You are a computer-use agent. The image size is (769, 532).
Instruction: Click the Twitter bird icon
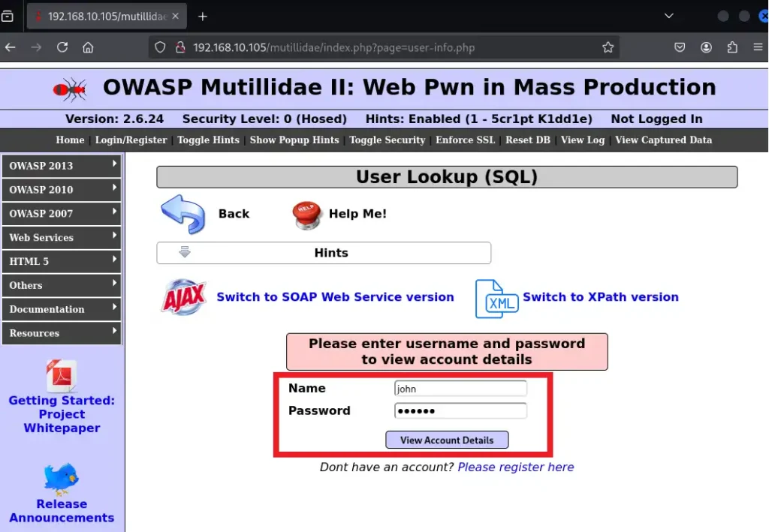pos(62,479)
